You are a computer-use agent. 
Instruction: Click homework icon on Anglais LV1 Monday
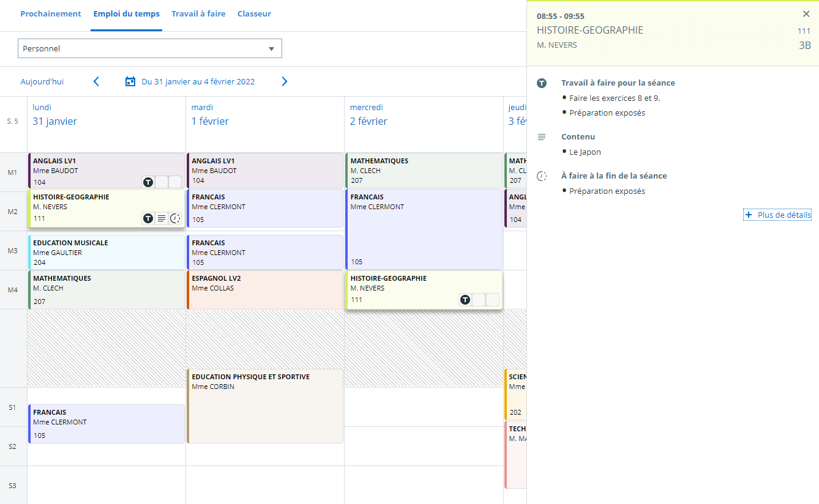coord(148,182)
